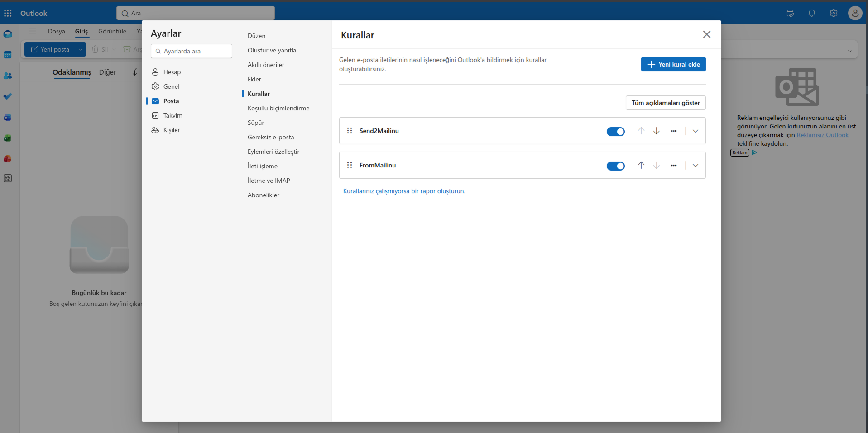Open notifications bell icon
This screenshot has width=868, height=433.
pyautogui.click(x=812, y=13)
